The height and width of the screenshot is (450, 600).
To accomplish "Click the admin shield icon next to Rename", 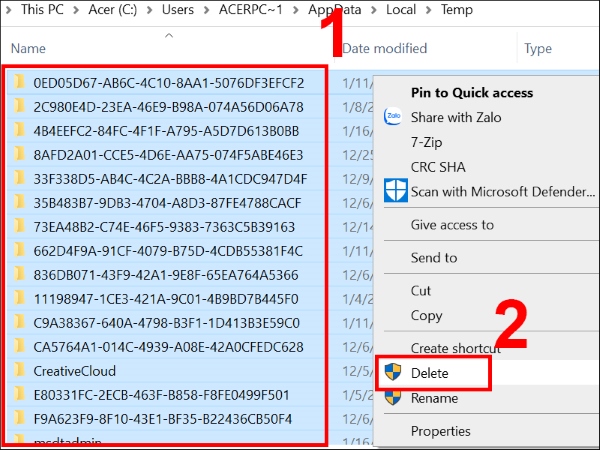I will 393,397.
